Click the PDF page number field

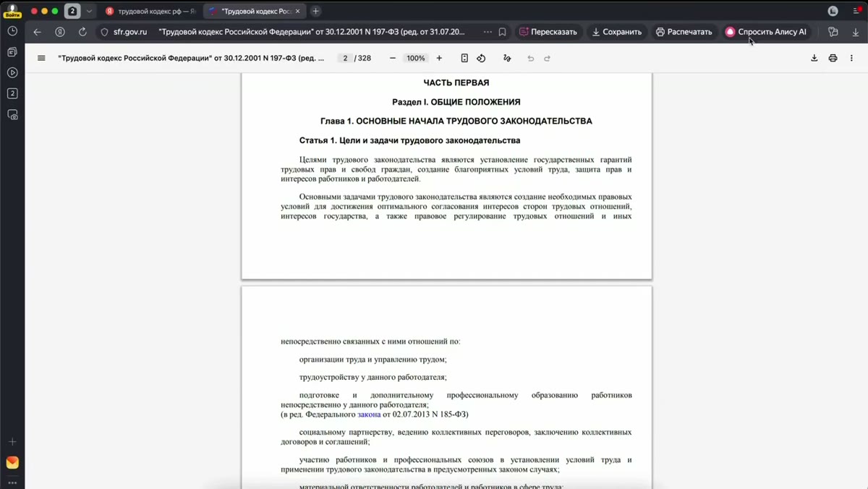click(x=345, y=58)
